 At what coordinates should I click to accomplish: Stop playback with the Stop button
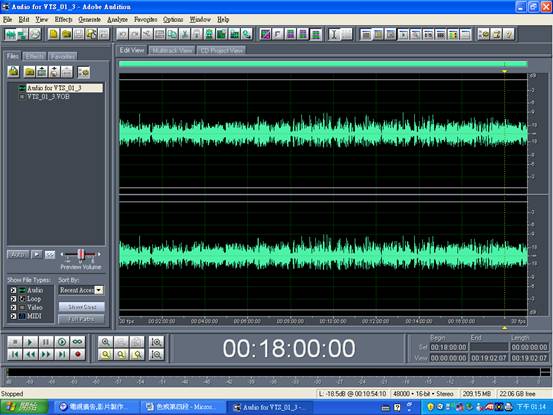(15, 342)
